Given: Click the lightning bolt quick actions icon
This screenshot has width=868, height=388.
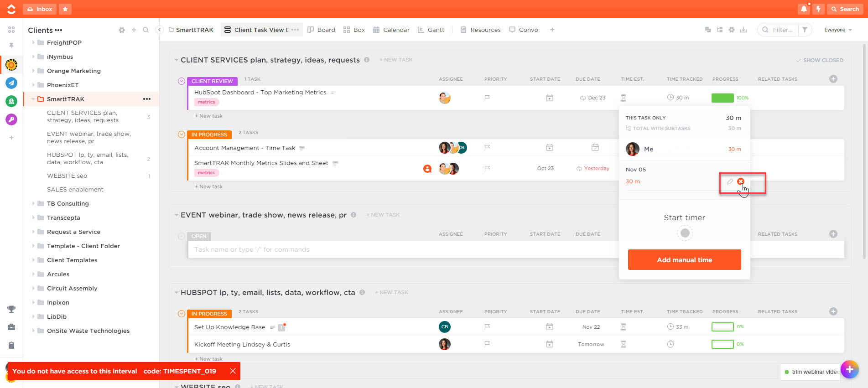Looking at the screenshot, I should [818, 9].
